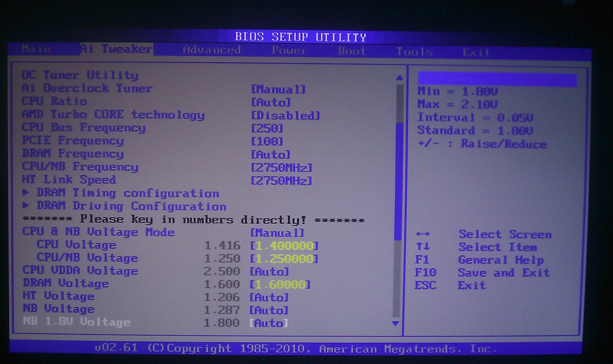Expand DRAM Driving Configuration submenu
This screenshot has height=364, width=613.
[131, 206]
